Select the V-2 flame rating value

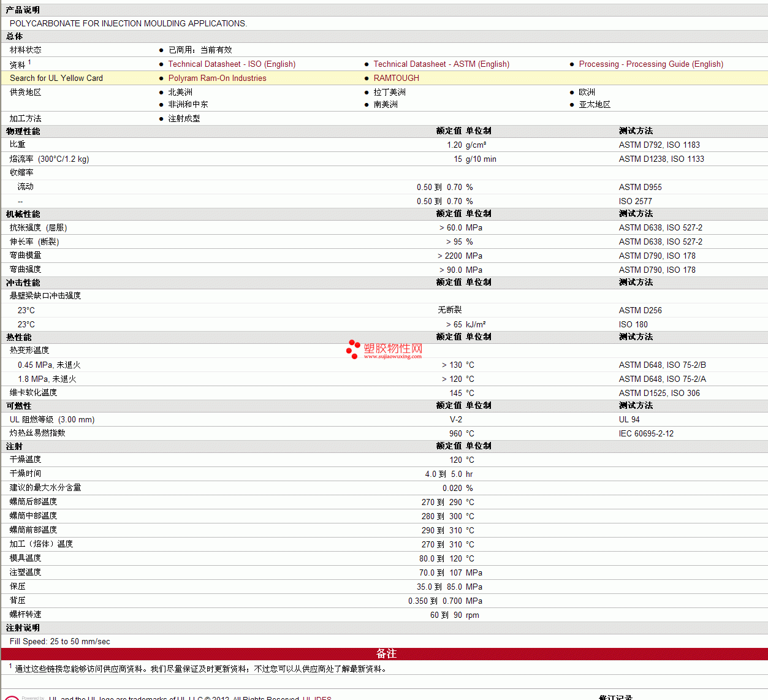point(456,419)
